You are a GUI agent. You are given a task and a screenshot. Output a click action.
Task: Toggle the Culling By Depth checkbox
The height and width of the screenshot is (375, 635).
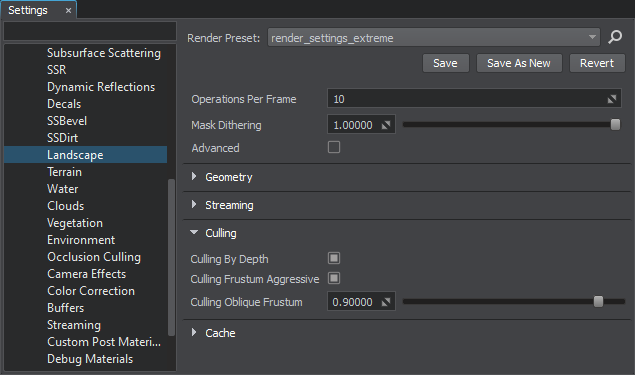334,258
